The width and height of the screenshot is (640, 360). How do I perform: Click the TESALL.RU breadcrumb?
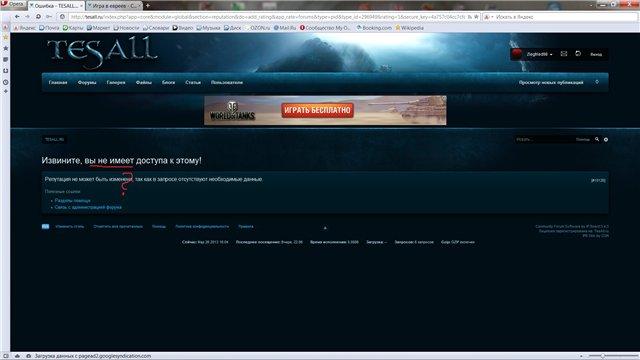(x=54, y=140)
